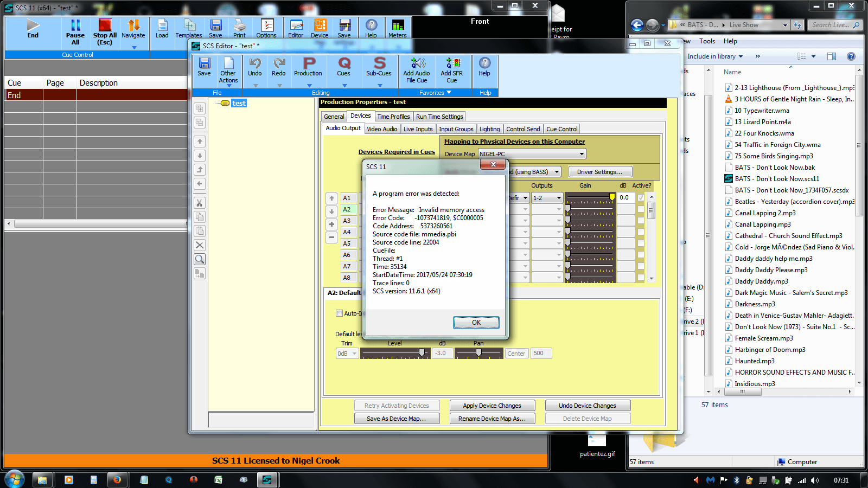868x488 pixels.
Task: Switch to the Time Profiles tab
Action: click(393, 117)
